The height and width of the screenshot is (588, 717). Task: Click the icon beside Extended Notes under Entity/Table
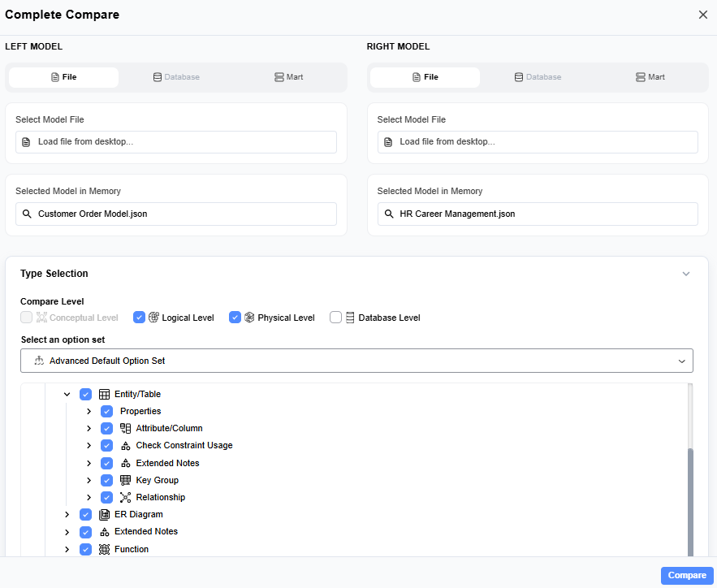(x=125, y=463)
